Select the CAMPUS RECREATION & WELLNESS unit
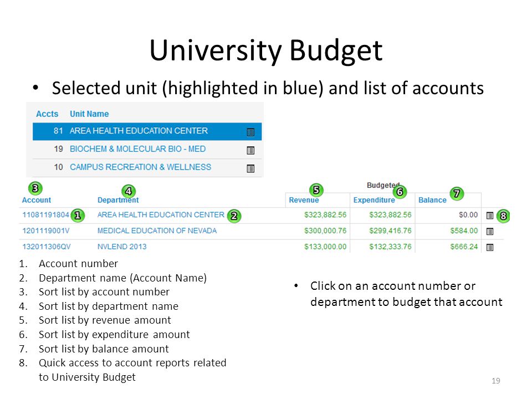532x399 pixels. tap(140, 167)
